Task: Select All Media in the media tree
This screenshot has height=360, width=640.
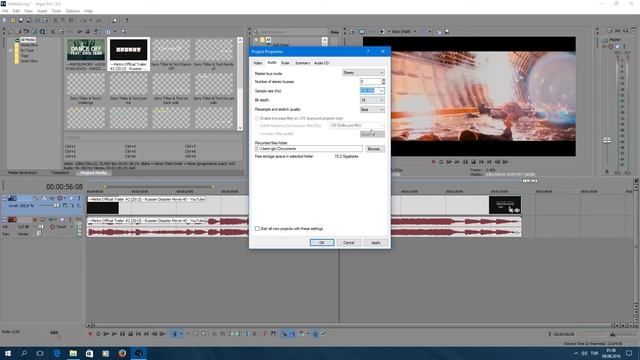Action: (x=28, y=40)
